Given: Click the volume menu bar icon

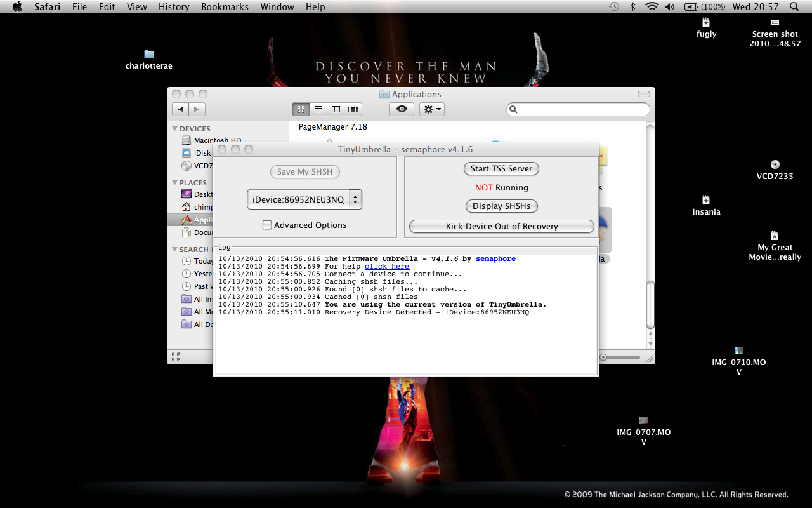Looking at the screenshot, I should 670,7.
